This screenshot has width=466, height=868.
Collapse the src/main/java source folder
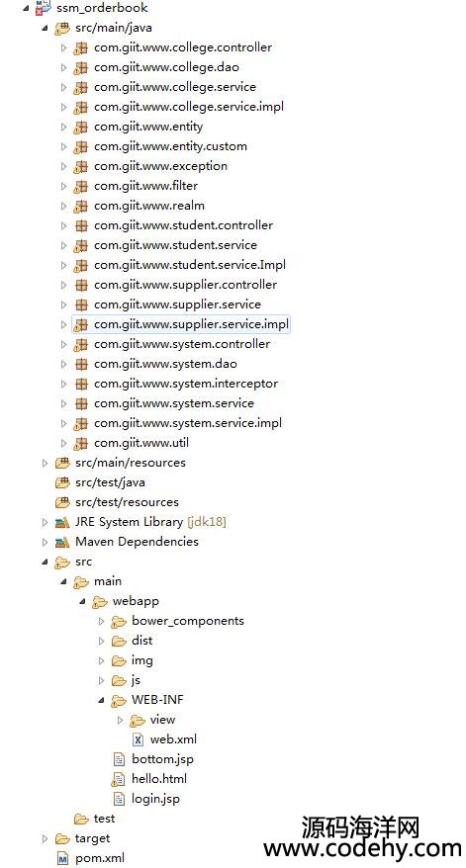45,29
